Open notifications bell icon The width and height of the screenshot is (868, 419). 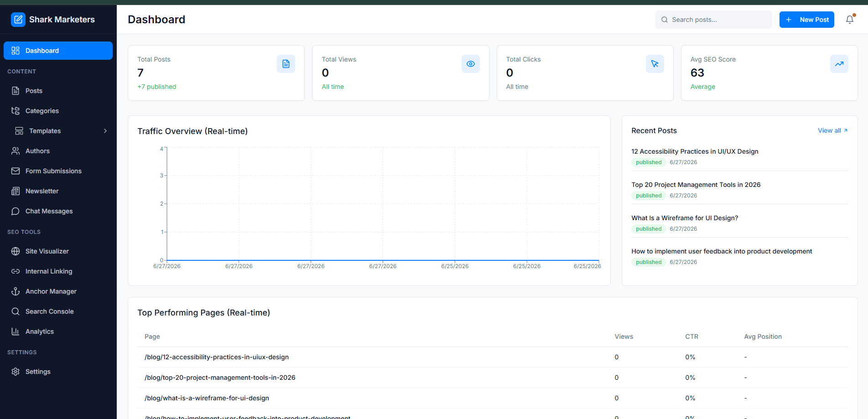[x=850, y=20]
